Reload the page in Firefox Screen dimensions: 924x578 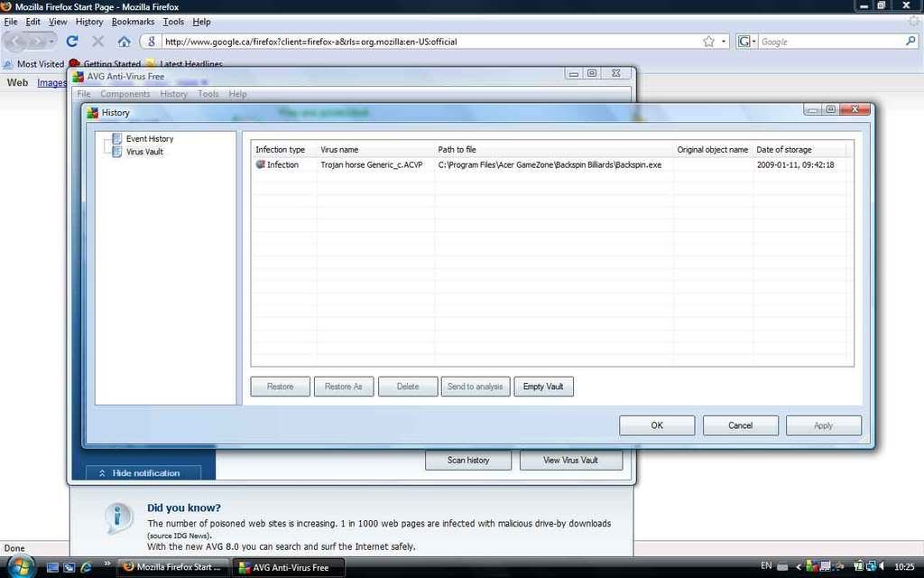click(x=72, y=42)
